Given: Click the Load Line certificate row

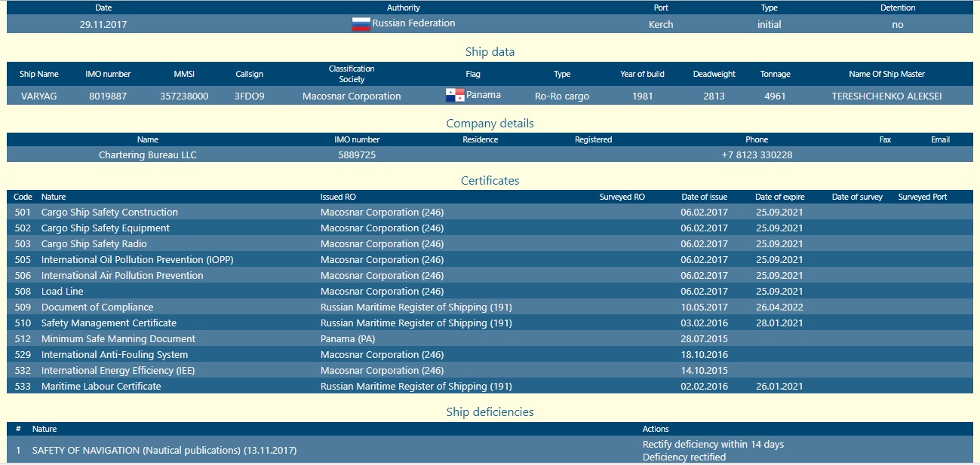Looking at the screenshot, I should coord(63,292).
